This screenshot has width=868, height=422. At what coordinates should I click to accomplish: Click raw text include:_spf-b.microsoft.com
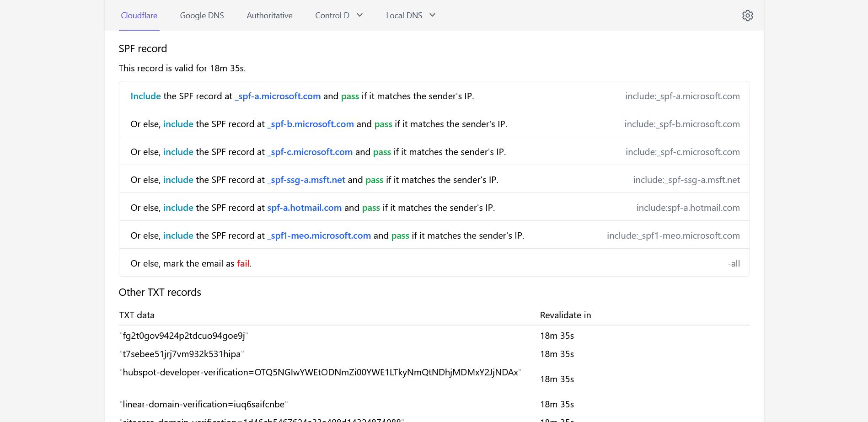click(x=682, y=124)
